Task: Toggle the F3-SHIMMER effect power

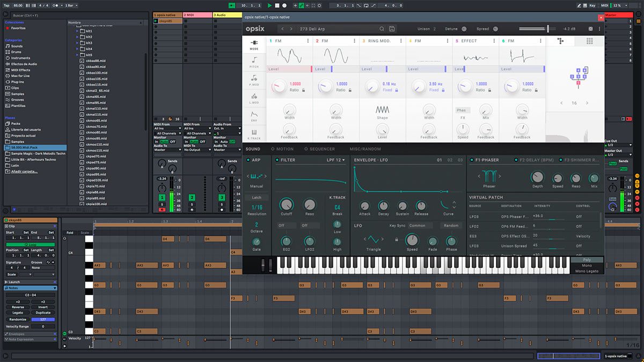Action: point(560,160)
